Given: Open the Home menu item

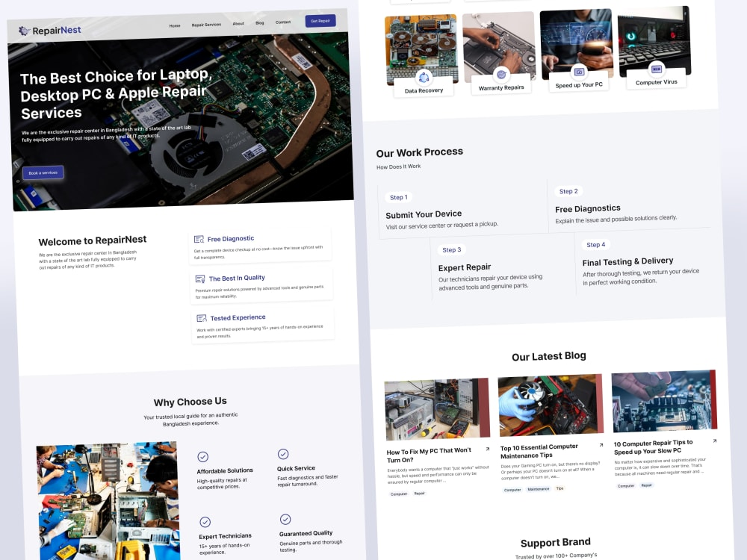Looking at the screenshot, I should coord(175,25).
